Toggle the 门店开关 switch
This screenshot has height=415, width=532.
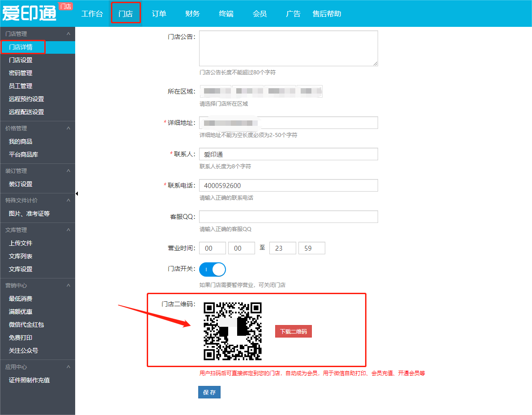[x=213, y=270]
